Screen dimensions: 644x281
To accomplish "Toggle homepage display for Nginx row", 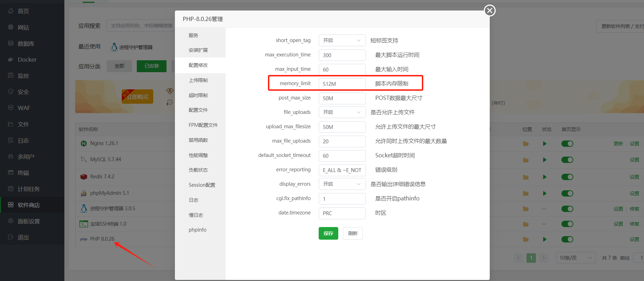I will (x=567, y=144).
